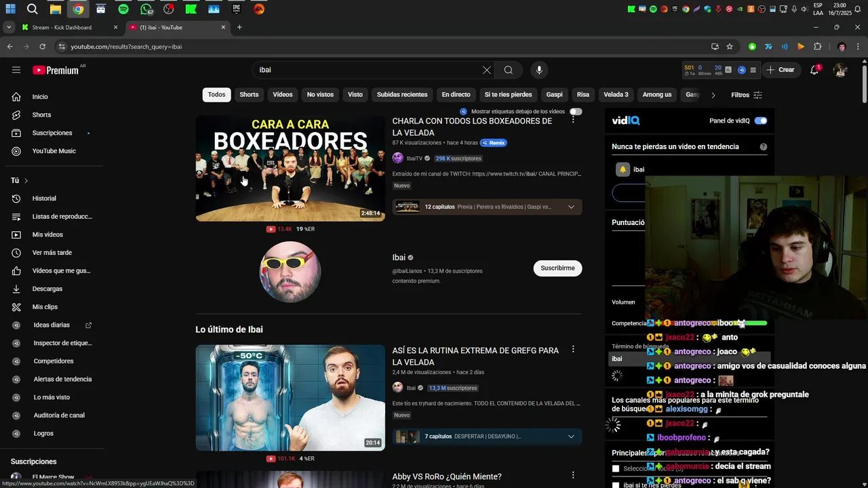Open the three-dot menu for Abby VS RoRo video
Viewport: 868px width, 488px height.
(573, 475)
